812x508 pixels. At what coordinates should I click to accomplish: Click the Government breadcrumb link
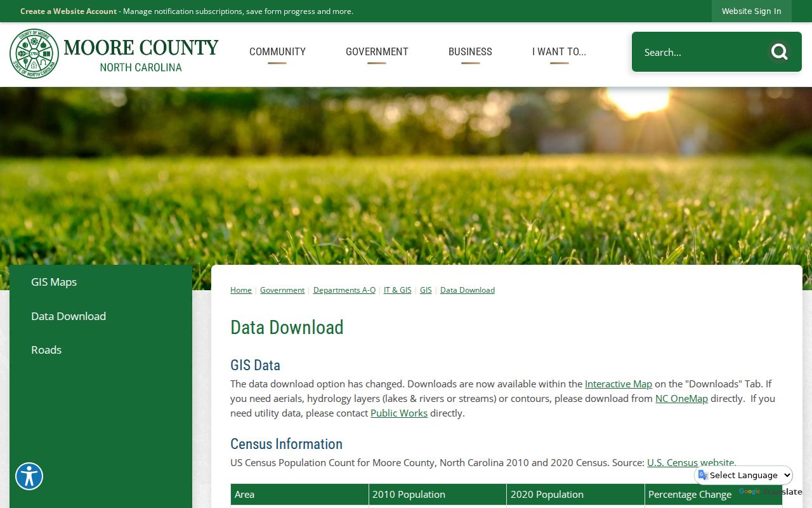click(x=282, y=290)
